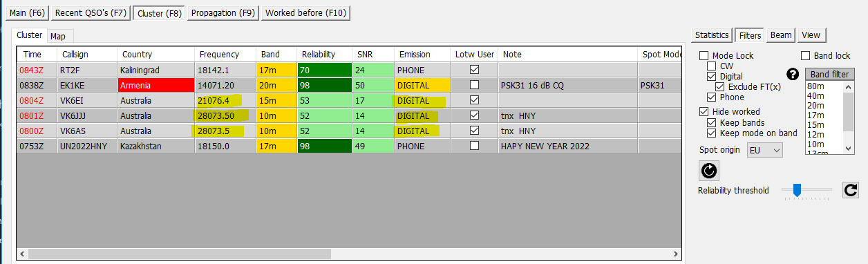Sort by the Callsign column header

(x=87, y=54)
